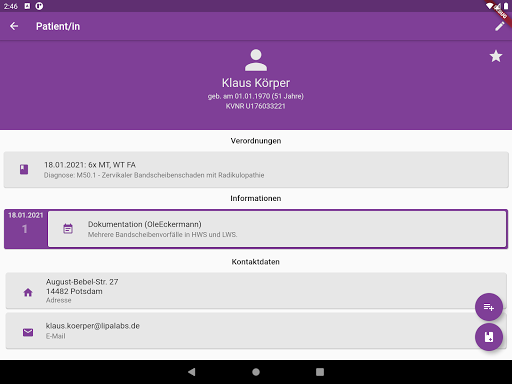Select the diagnosis M50.1 text line

[154, 175]
